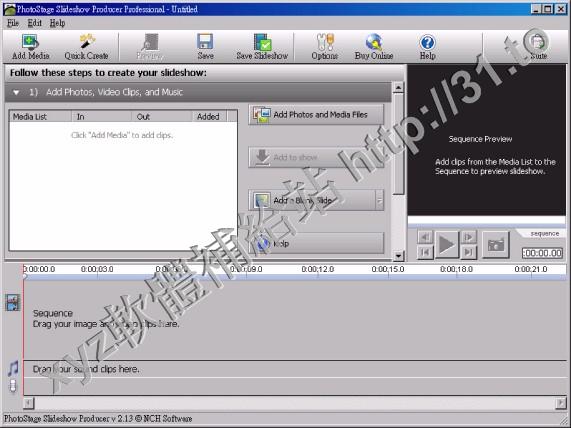
Task: Sort by the Added column header
Action: (209, 117)
